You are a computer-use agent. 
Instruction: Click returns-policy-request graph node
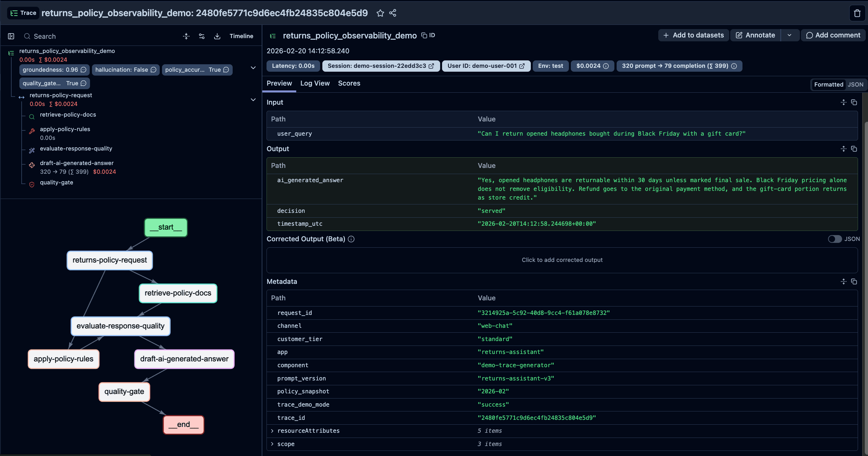pyautogui.click(x=109, y=260)
